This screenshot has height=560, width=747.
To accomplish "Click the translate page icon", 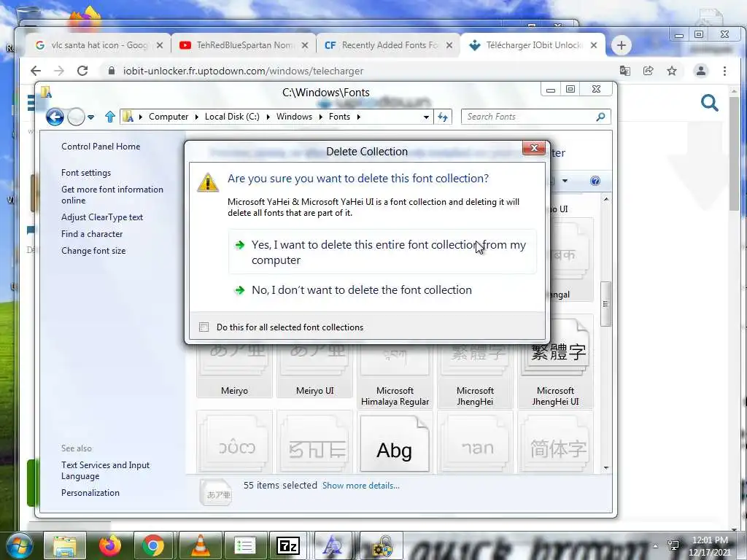I will pyautogui.click(x=624, y=71).
